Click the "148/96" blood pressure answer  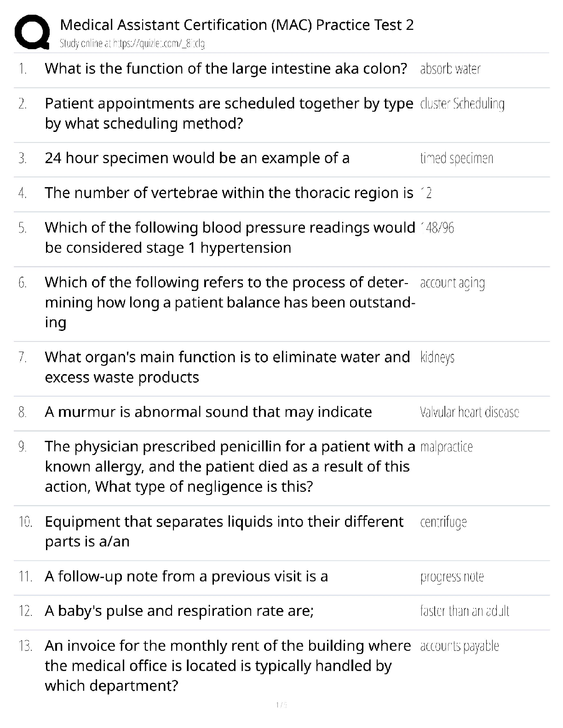click(437, 228)
